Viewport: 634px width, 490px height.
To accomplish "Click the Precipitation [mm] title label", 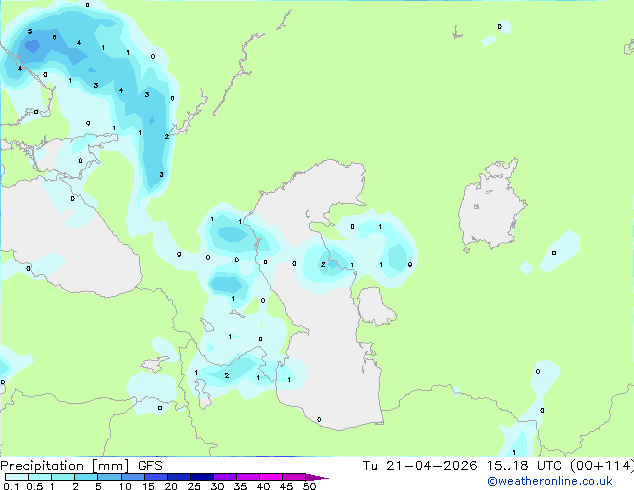I will 64,466.
